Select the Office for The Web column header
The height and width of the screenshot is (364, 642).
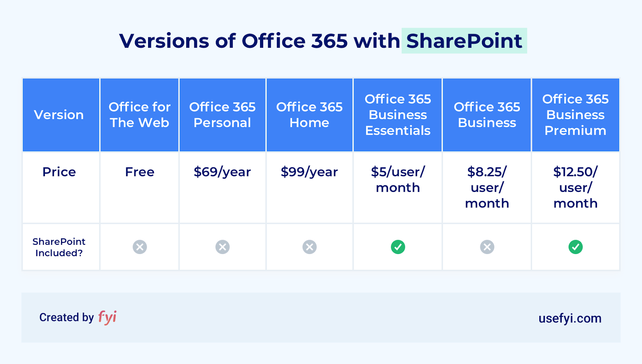click(x=140, y=115)
